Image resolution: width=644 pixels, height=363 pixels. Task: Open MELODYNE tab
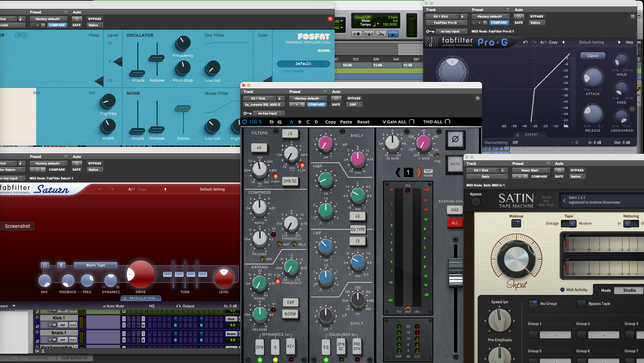pos(38,358)
